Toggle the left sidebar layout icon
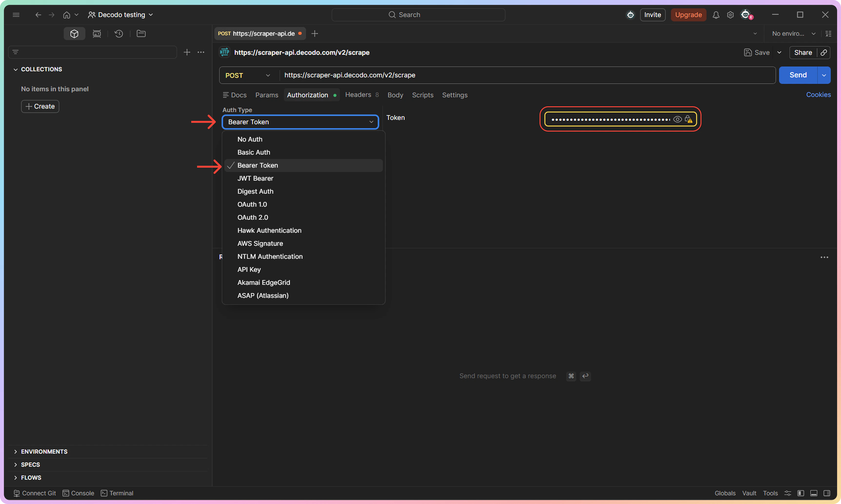 [801, 493]
